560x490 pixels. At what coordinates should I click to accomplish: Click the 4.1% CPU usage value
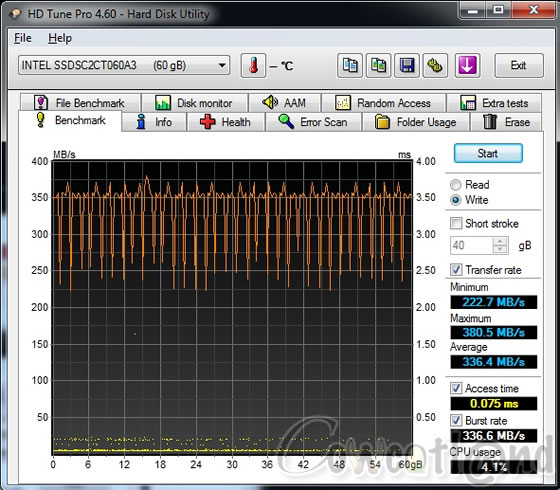tap(494, 467)
